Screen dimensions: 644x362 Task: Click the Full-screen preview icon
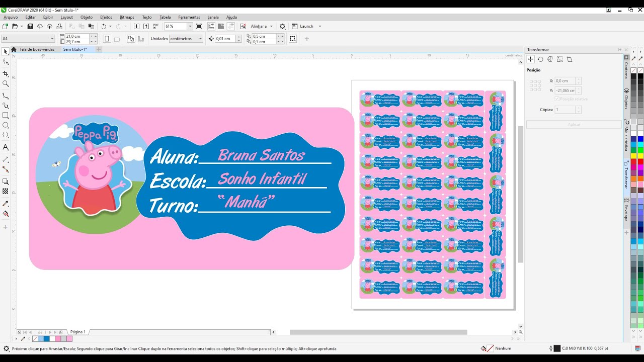pos(199,26)
